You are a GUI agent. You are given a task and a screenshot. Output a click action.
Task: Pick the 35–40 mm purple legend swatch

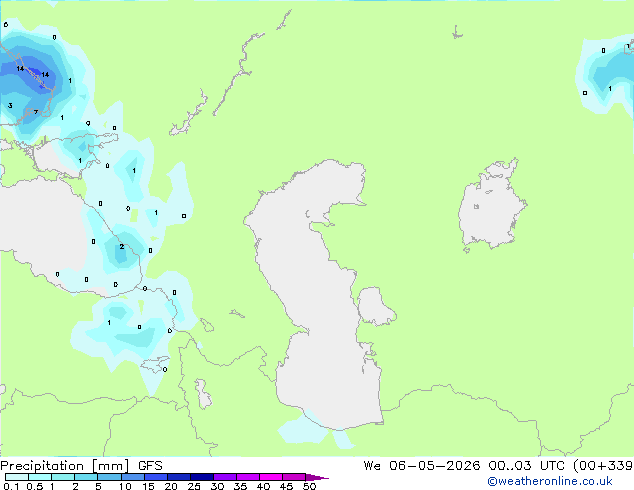click(248, 477)
